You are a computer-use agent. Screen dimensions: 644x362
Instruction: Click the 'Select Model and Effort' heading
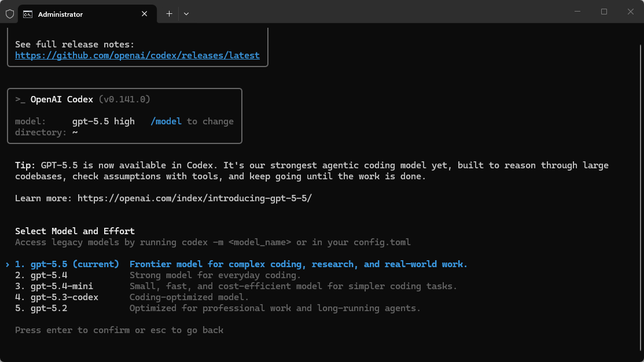click(75, 231)
